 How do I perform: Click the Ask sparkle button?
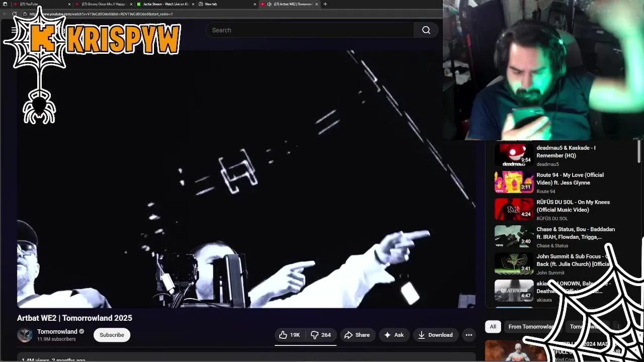[393, 335]
